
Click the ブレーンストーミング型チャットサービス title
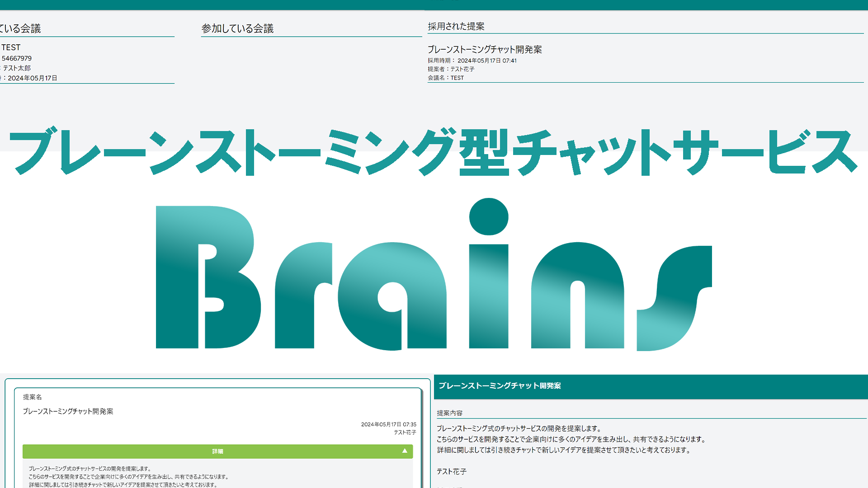[433, 151]
